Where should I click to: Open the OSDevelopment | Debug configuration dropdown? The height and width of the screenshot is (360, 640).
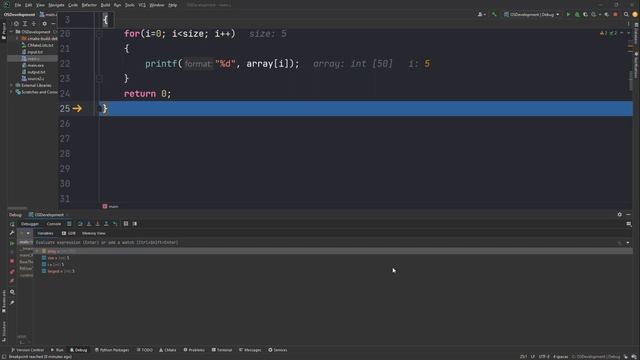531,14
